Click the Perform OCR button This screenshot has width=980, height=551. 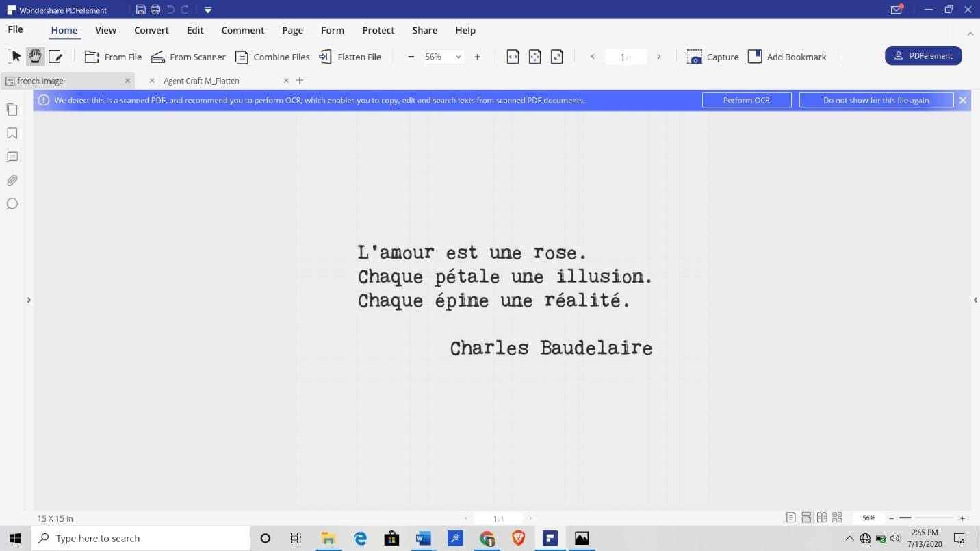746,100
